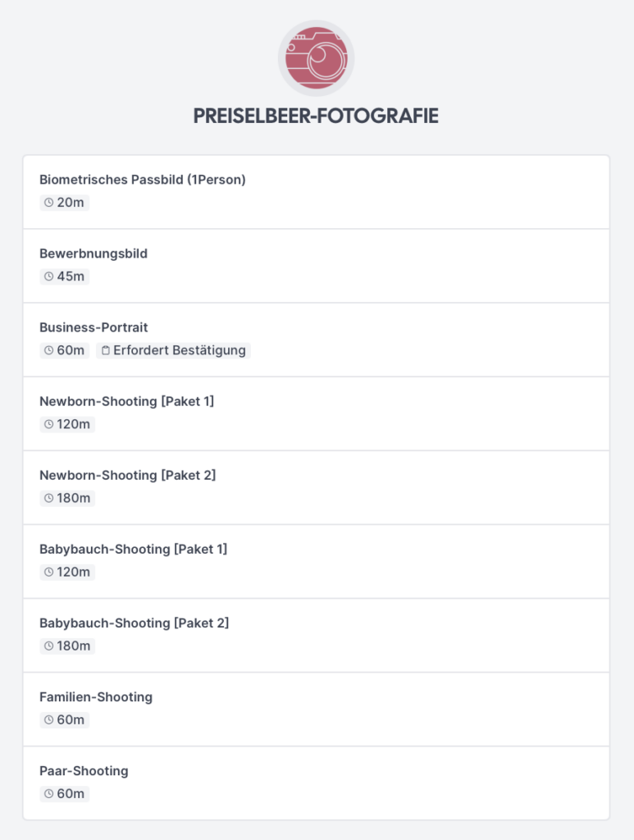The height and width of the screenshot is (840, 634).
Task: Click clock icon under Newborn-Shooting Paket 1
Action: click(x=48, y=424)
